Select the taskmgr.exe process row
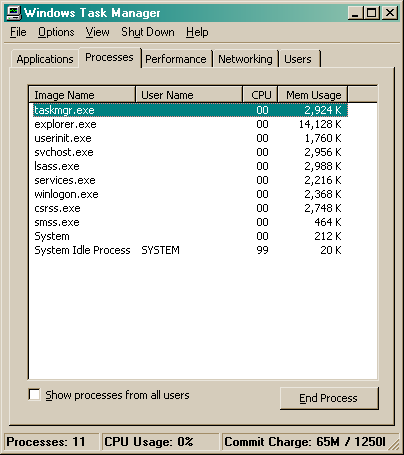404x455 pixels. pyautogui.click(x=190, y=110)
